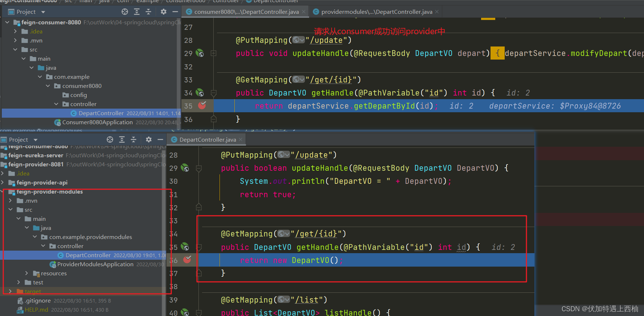Expand resources folder in lower tree
The height and width of the screenshot is (316, 644).
tap(27, 273)
